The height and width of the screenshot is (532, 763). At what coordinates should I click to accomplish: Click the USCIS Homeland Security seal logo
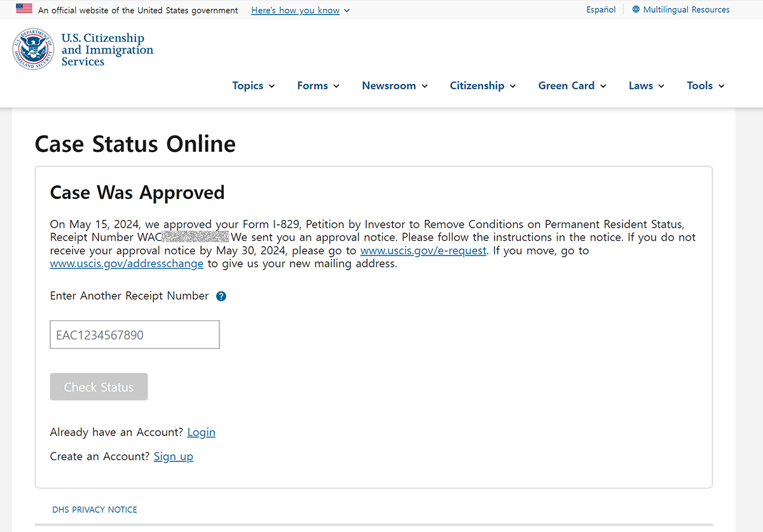pyautogui.click(x=33, y=49)
